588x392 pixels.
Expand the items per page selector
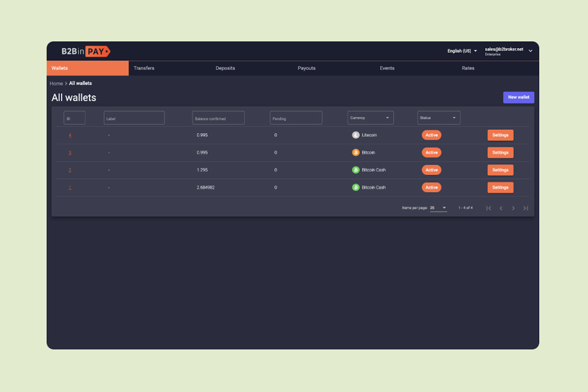[x=439, y=208]
